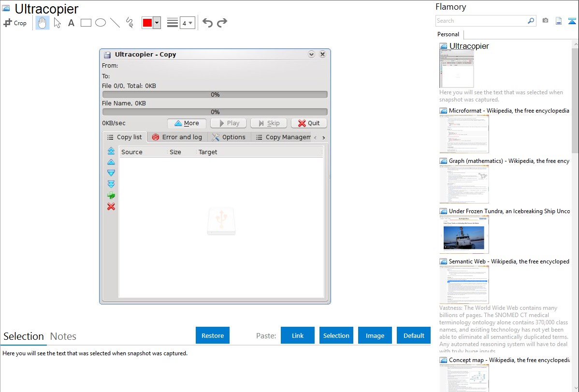Select the Crop tool
This screenshot has height=392, width=579.
[15, 23]
